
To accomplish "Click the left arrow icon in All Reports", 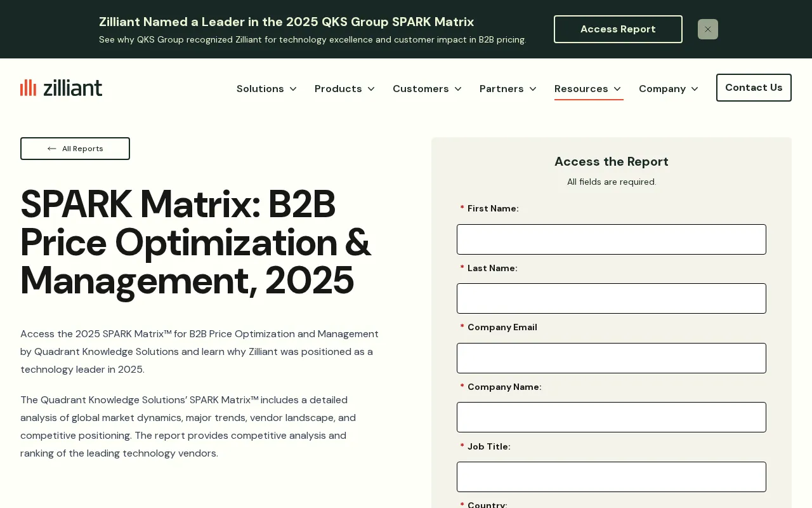I will pyautogui.click(x=52, y=149).
